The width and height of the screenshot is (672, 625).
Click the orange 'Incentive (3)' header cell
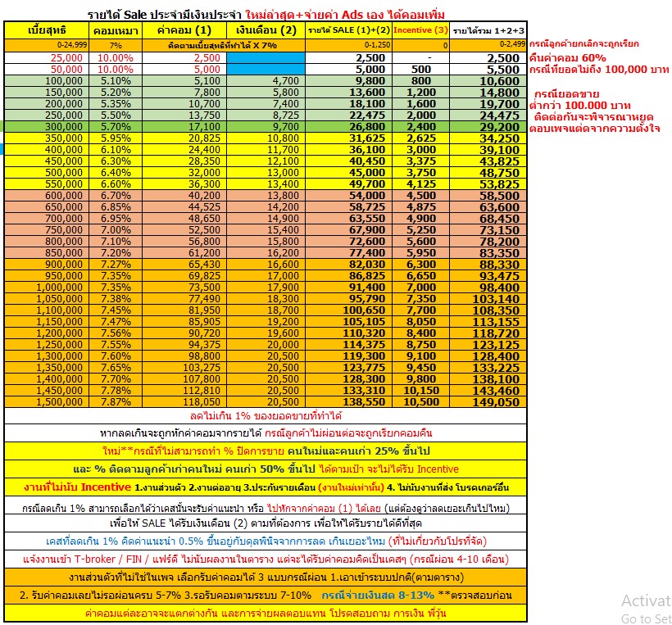click(x=420, y=30)
